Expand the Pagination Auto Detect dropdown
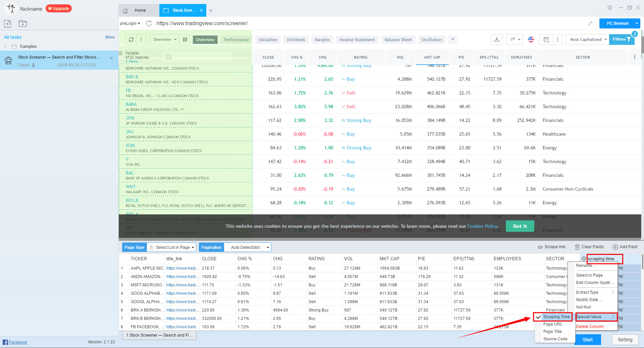Screen dimensions: 644x348 click(x=247, y=247)
